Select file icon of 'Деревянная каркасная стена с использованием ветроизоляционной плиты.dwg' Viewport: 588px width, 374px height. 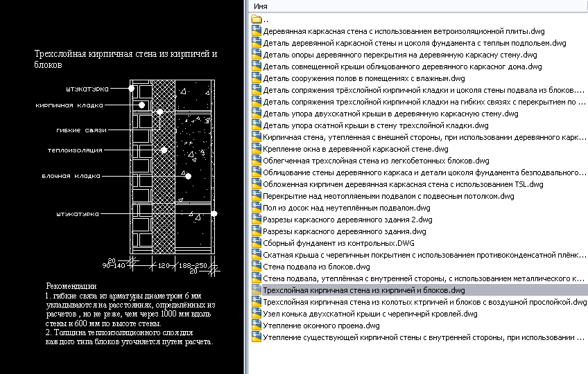257,31
